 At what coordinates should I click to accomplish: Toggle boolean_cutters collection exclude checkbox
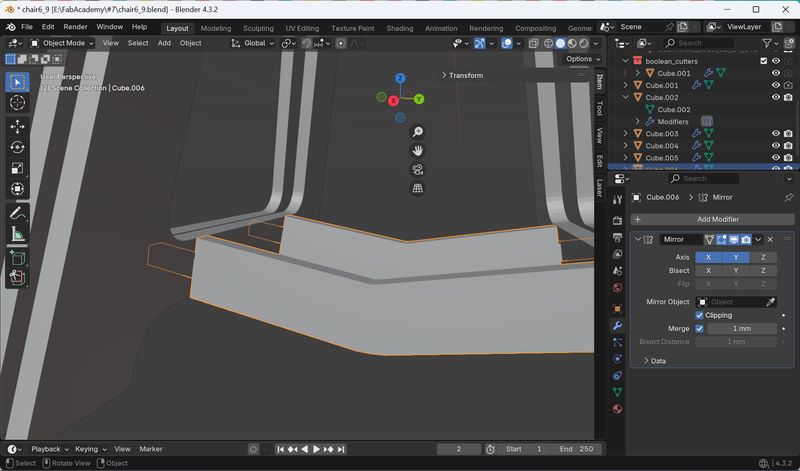click(x=764, y=61)
